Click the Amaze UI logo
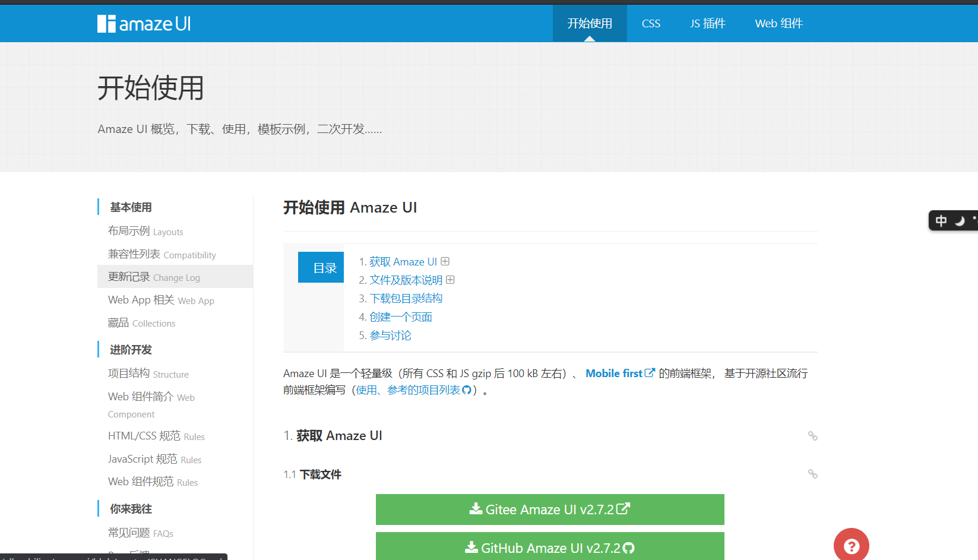Screen dimensions: 978x560 point(144,24)
